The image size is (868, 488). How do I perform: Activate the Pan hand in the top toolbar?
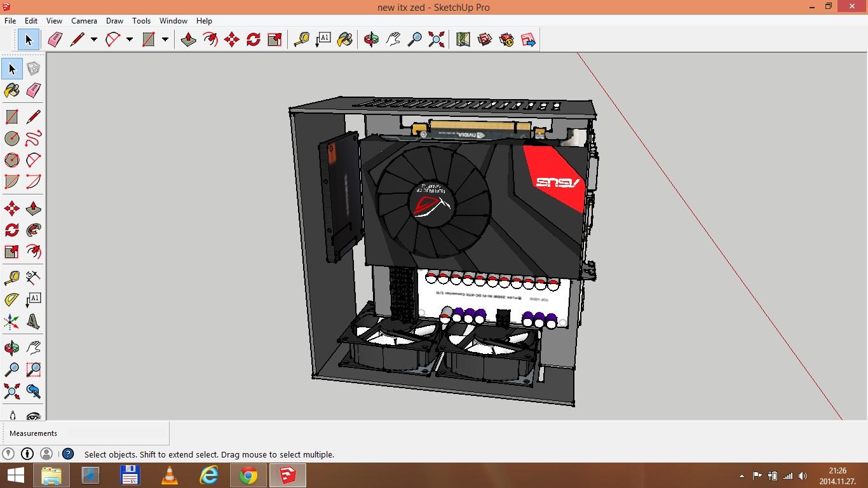(x=393, y=40)
